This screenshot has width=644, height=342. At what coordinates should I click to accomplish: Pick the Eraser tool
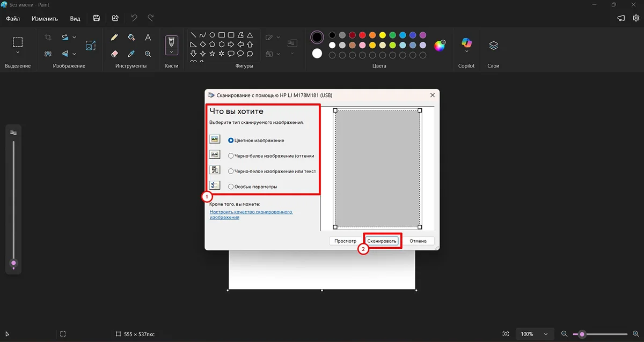114,54
